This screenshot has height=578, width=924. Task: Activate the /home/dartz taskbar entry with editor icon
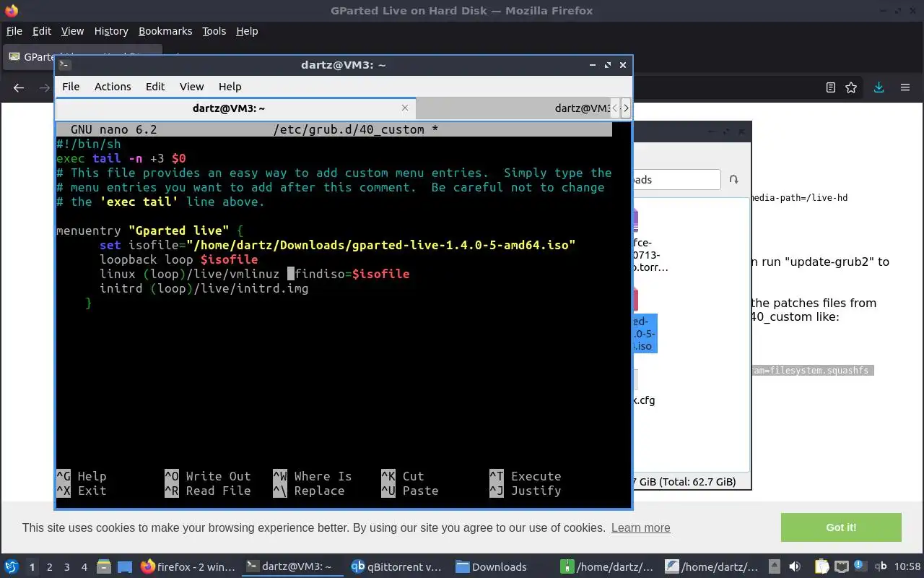[711, 567]
